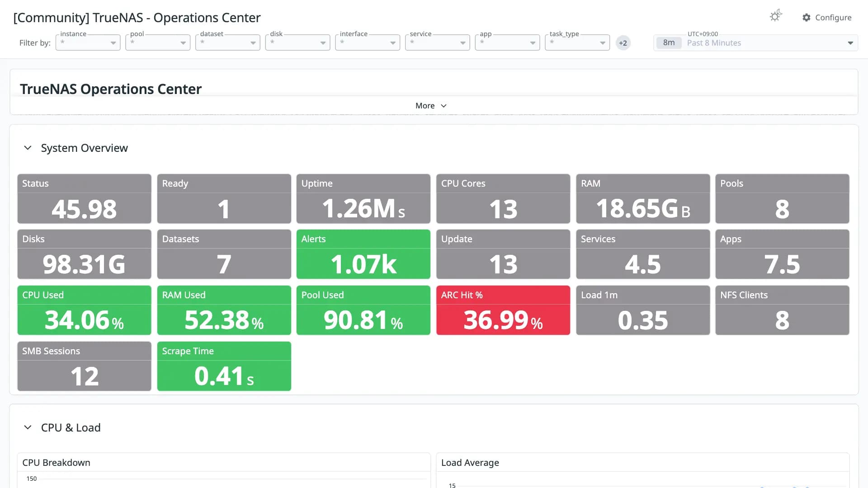The width and height of the screenshot is (868, 488).
Task: Select the Disks widget showing 98.31G
Action: point(85,254)
